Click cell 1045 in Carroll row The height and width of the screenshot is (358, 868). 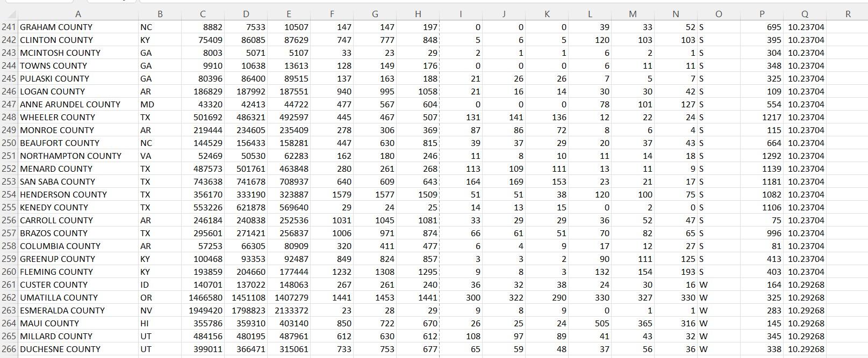click(375, 220)
